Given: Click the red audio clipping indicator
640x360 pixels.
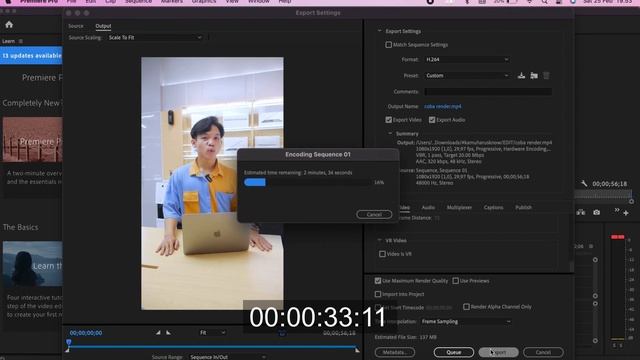Looking at the screenshot, I should (618, 237).
